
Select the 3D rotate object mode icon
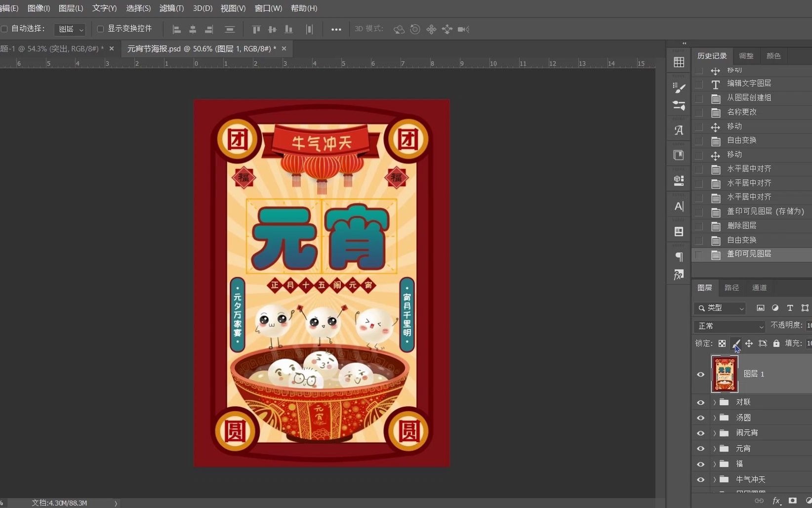coord(399,29)
